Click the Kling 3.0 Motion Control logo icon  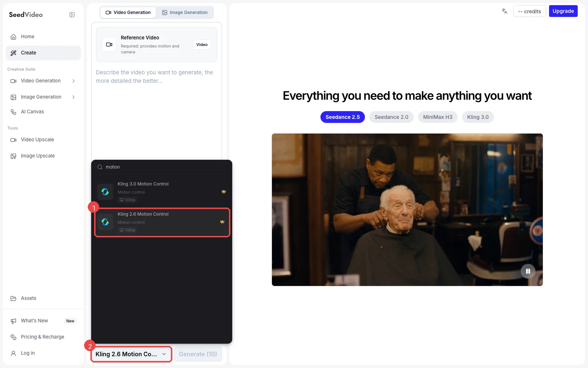[x=105, y=192]
